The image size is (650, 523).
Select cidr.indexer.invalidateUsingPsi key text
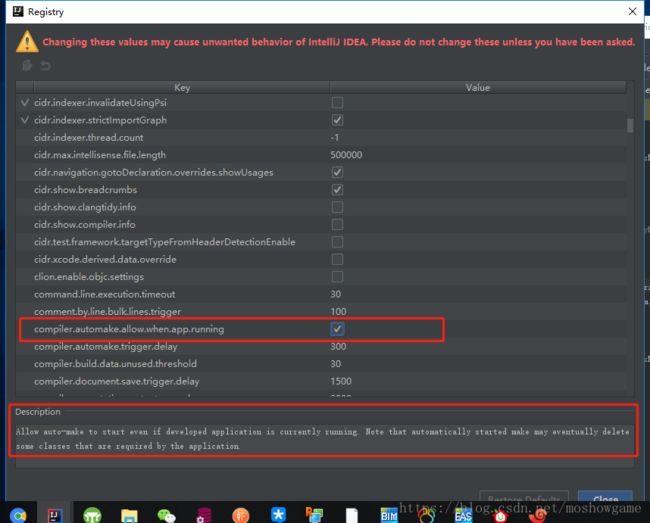click(x=100, y=102)
